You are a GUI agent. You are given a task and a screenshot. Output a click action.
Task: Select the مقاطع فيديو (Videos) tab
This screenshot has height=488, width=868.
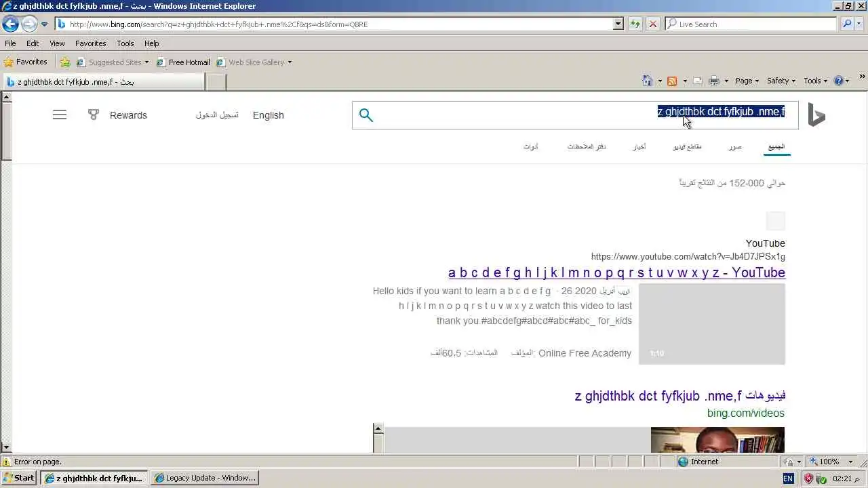[x=687, y=146]
